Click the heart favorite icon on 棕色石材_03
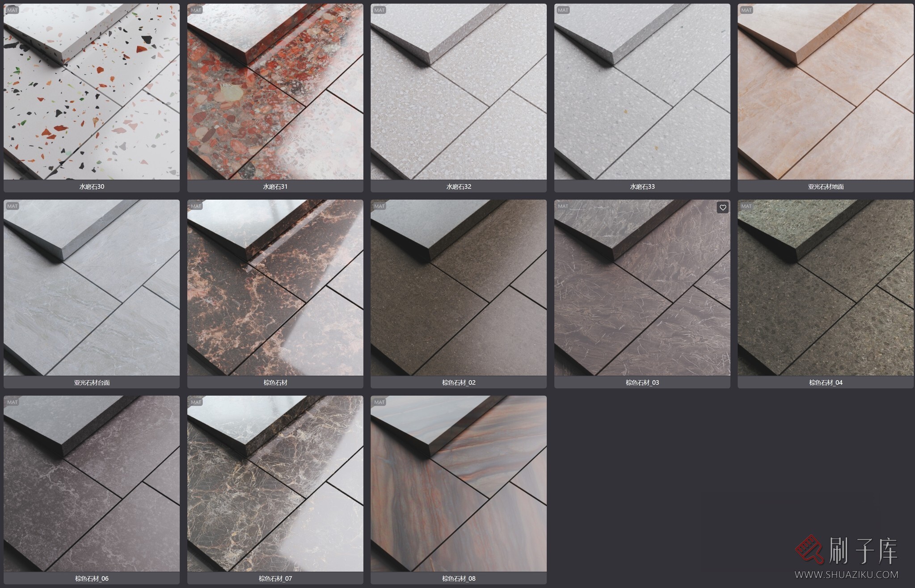Viewport: 915px width, 588px height. (x=722, y=207)
